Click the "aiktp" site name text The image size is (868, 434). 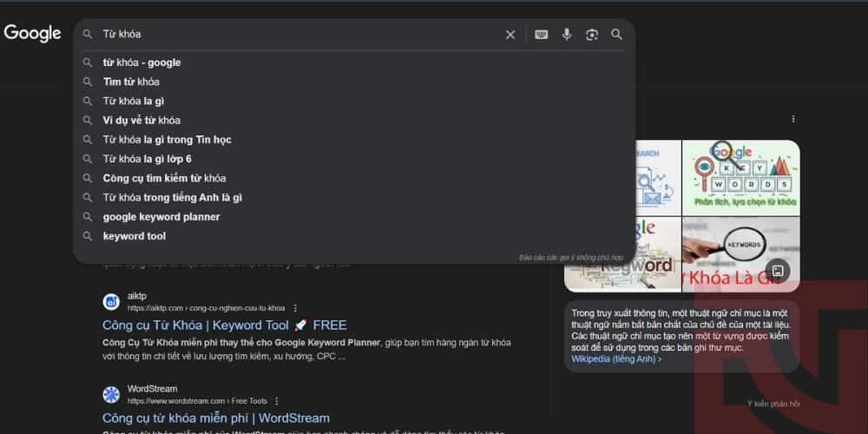pyautogui.click(x=137, y=296)
